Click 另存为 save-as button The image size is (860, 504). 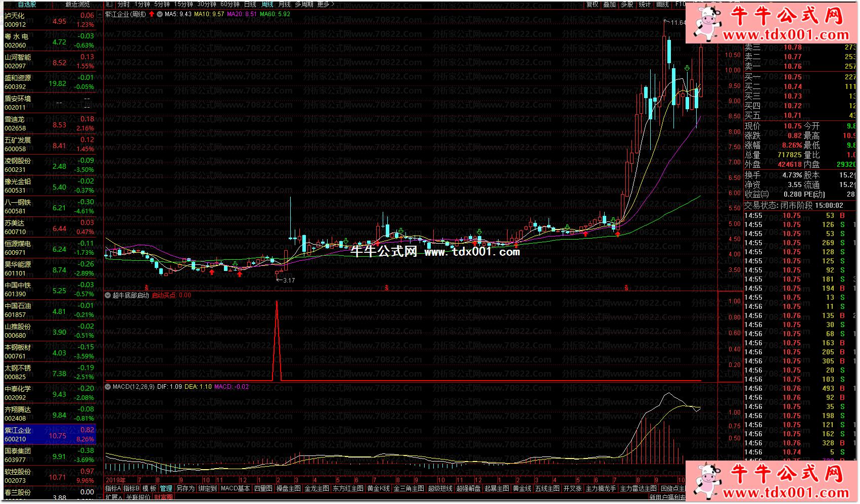click(186, 489)
